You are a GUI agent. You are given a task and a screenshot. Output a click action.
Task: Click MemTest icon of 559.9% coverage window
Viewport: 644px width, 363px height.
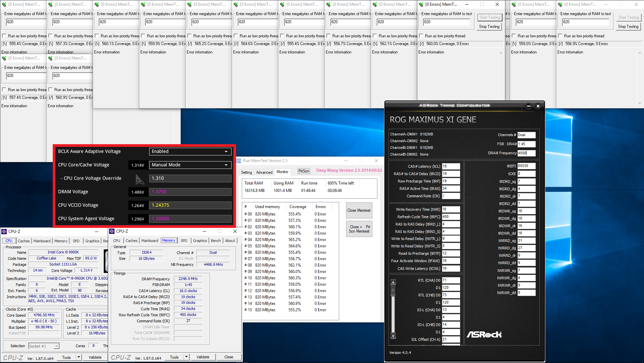click(x=143, y=4)
